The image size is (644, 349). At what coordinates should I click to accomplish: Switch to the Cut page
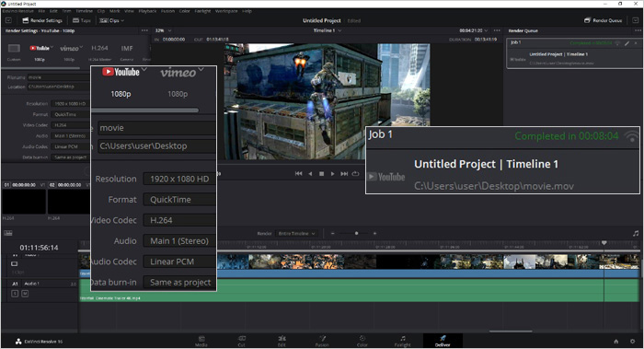(x=241, y=342)
